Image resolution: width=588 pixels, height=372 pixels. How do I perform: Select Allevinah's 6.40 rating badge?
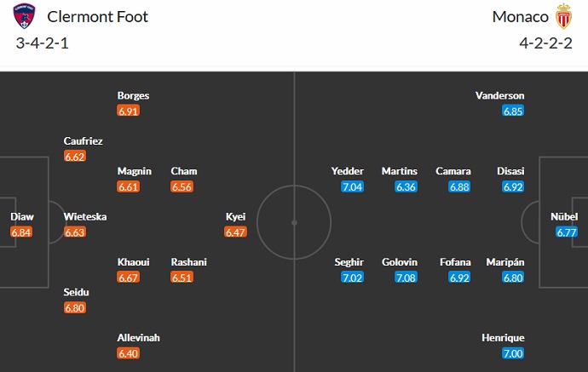point(128,353)
